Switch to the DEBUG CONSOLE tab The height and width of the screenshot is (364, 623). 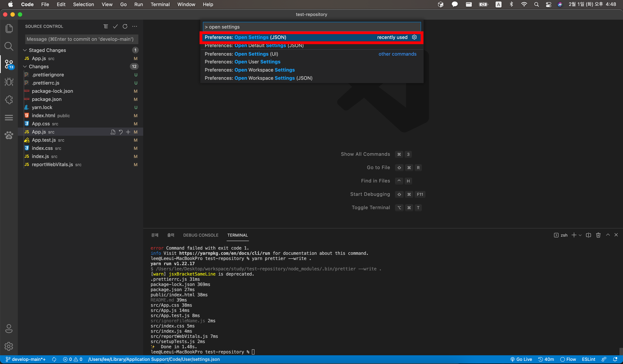(200, 235)
